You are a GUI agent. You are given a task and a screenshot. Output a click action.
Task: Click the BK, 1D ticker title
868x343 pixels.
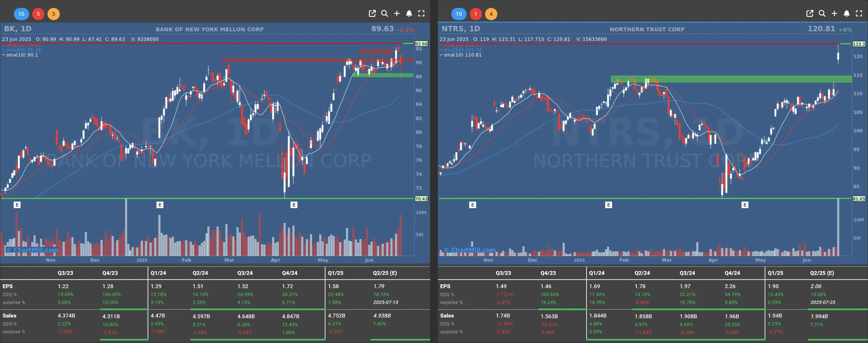pyautogui.click(x=18, y=29)
